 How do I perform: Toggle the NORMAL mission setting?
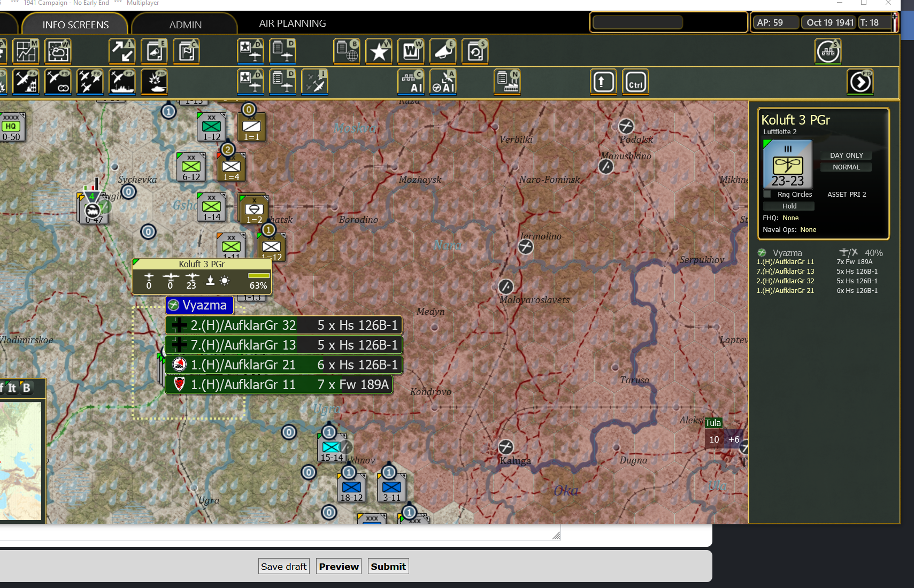pyautogui.click(x=846, y=167)
